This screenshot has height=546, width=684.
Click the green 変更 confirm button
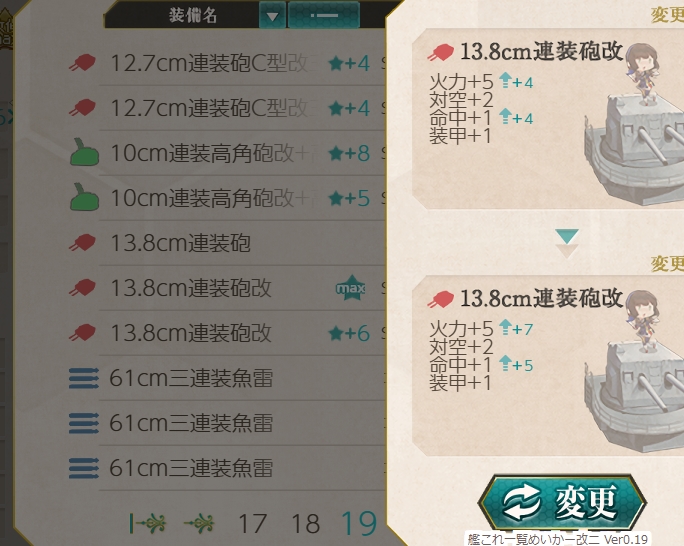[562, 502]
